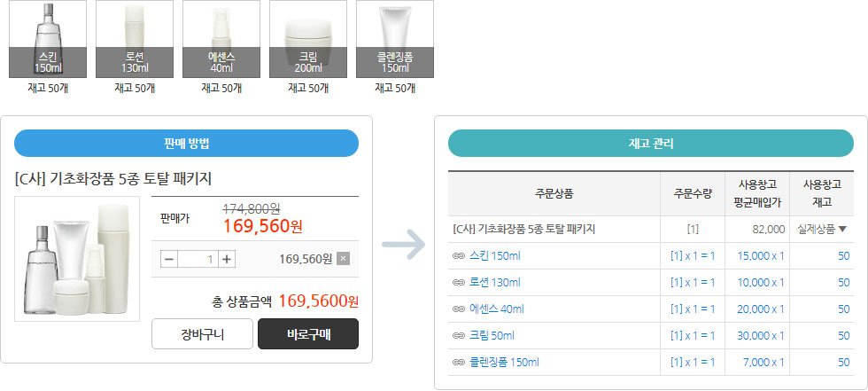Click link icon beside 클렌징폼 150ml
Image resolution: width=868 pixels, height=391 pixels.
coord(459,363)
